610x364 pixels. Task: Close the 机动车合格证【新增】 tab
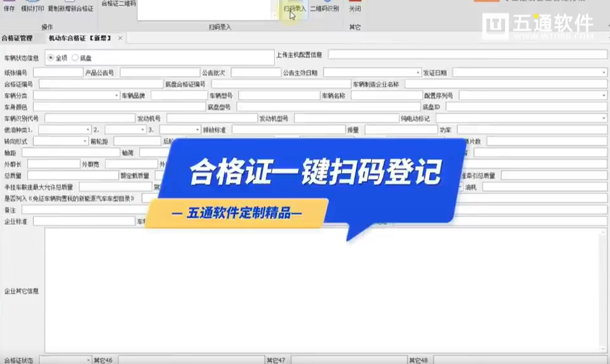pos(120,38)
